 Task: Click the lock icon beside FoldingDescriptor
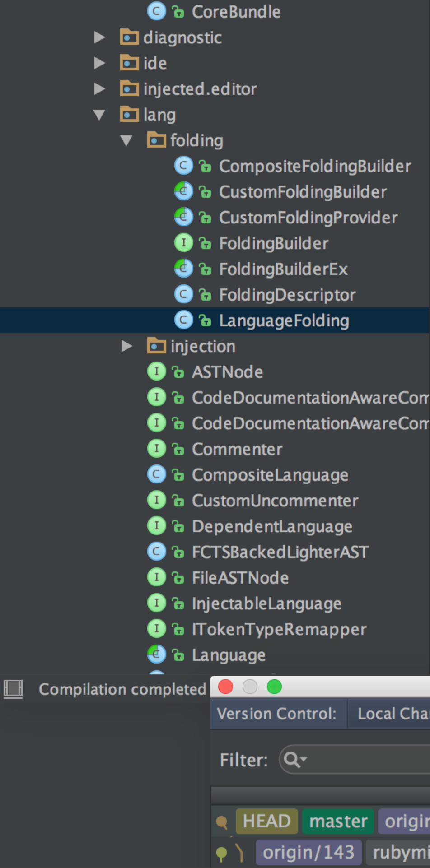205,295
